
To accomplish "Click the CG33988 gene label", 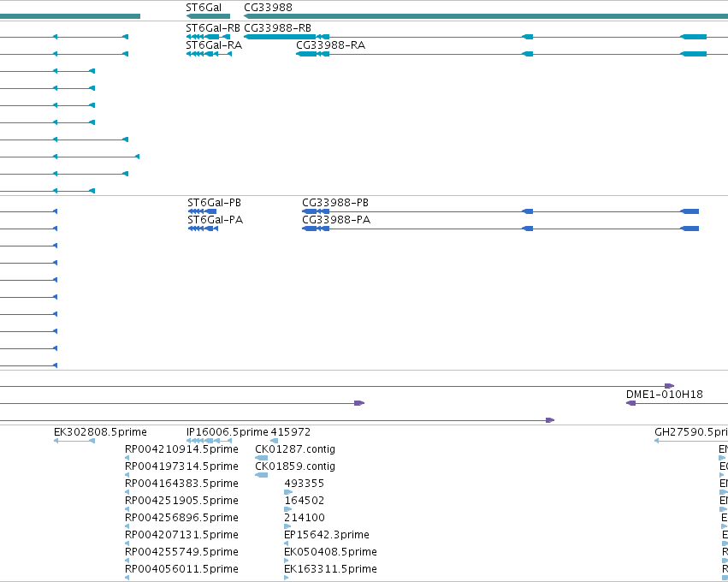I will point(268,8).
